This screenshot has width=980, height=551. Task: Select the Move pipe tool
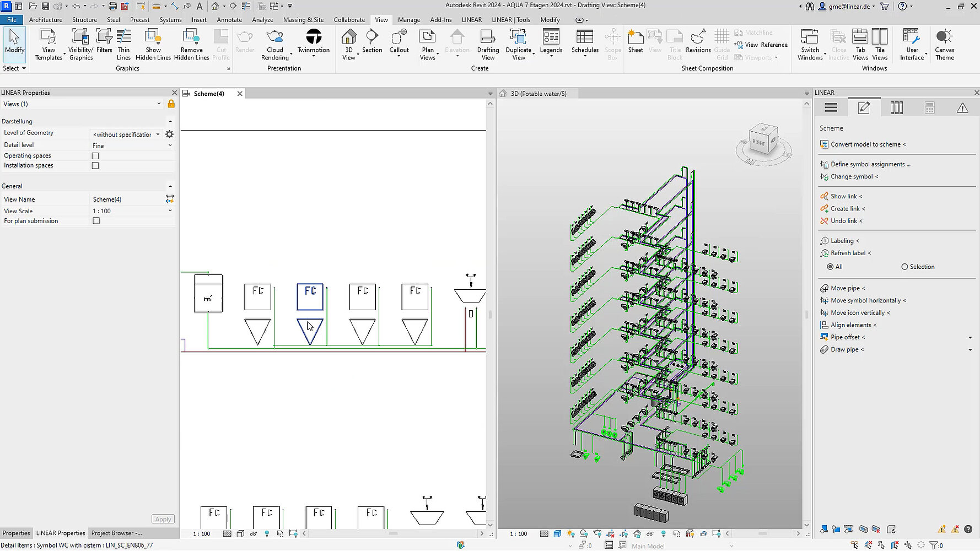[847, 288]
